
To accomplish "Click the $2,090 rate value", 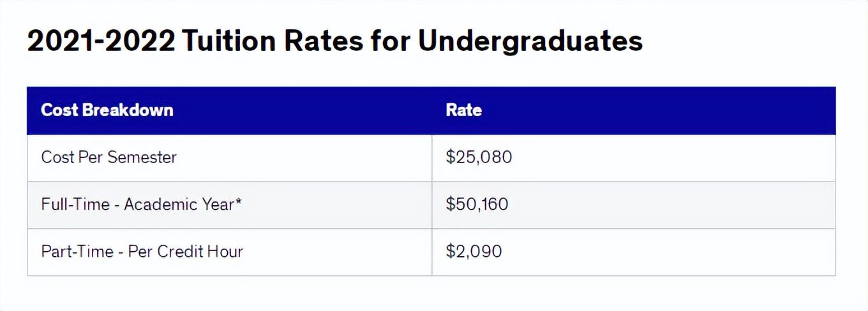I will [x=474, y=252].
